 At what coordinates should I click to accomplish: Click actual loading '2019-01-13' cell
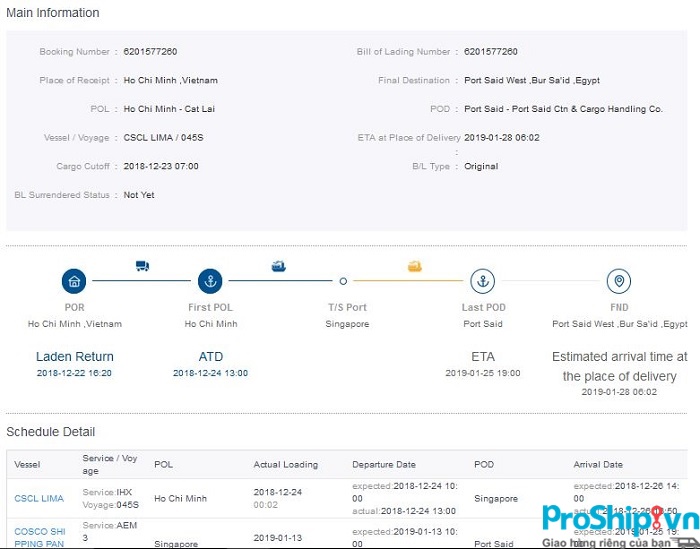pos(278,538)
